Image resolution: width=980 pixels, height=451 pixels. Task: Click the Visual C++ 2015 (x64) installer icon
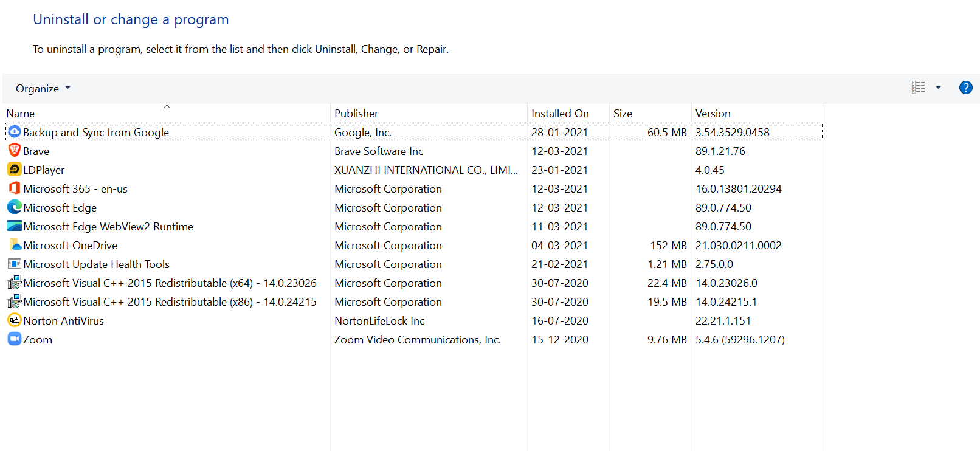point(15,283)
